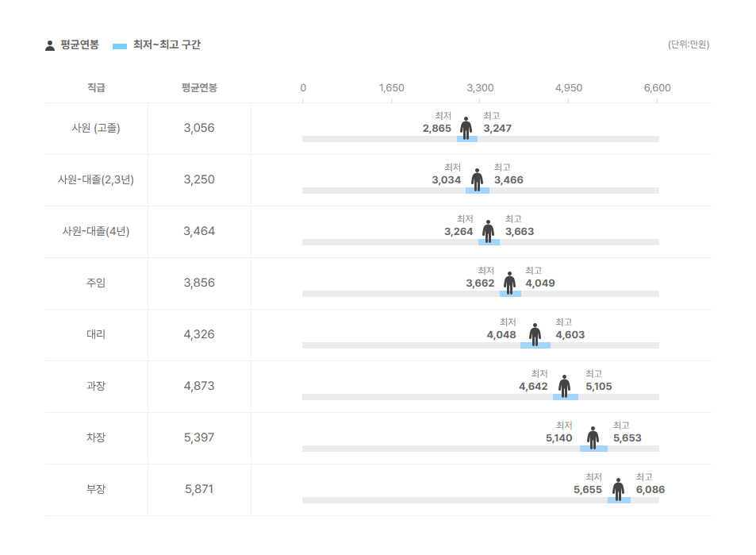The image size is (756, 555).
Task: Select the 과장 job title cell
Action: [x=96, y=386]
